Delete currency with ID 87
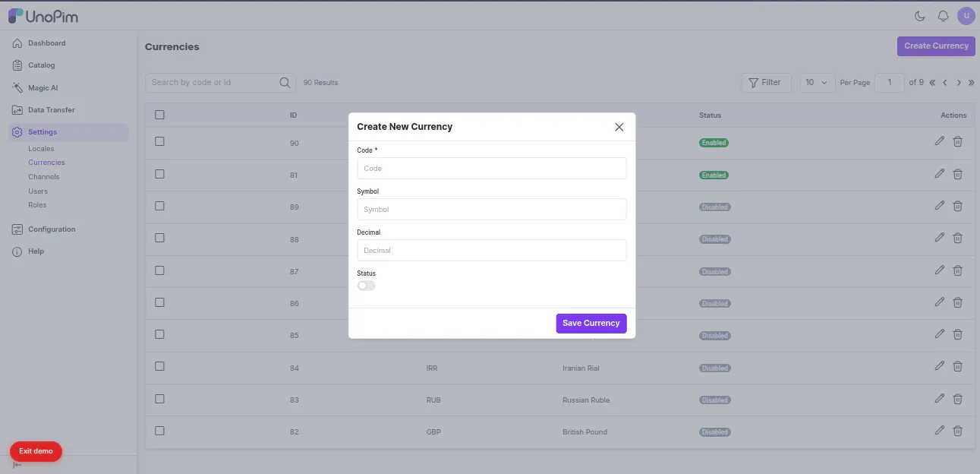 coord(958,270)
